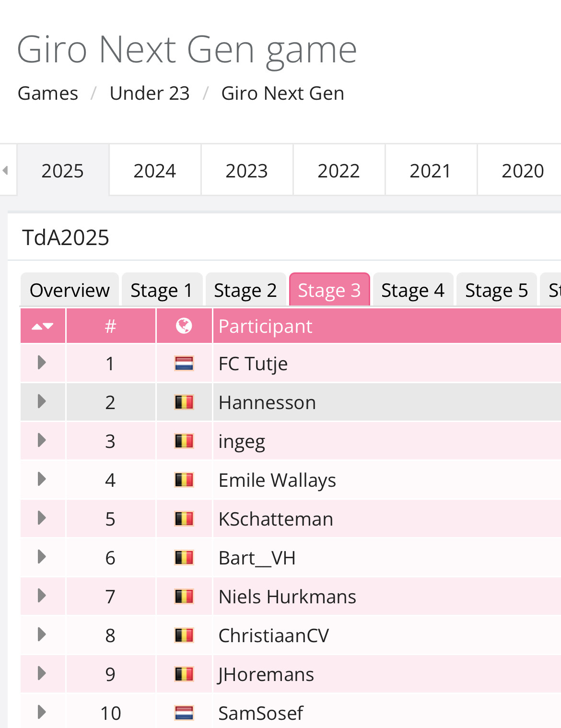
Task: Expand row 5 for KSchatteman
Action: tap(42, 518)
